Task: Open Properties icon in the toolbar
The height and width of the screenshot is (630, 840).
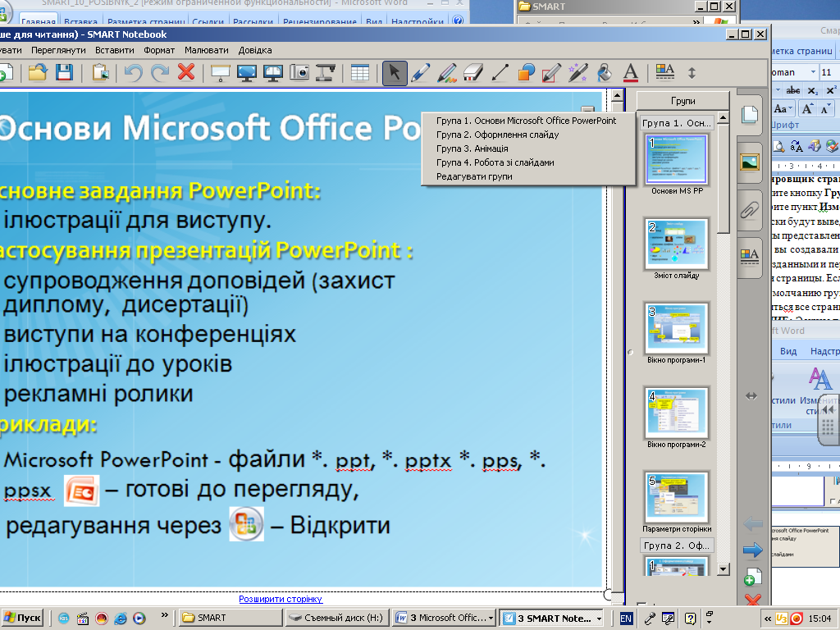Action: coord(664,71)
